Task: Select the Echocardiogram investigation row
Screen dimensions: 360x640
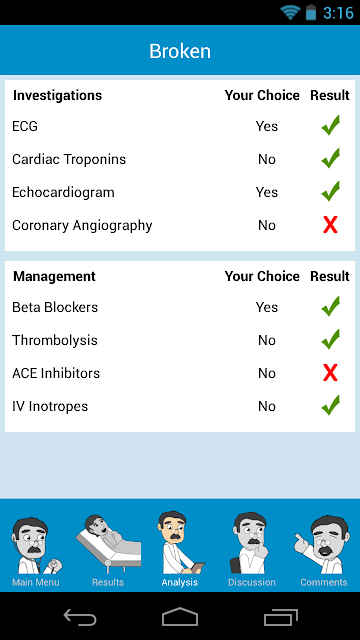Action: click(x=180, y=192)
